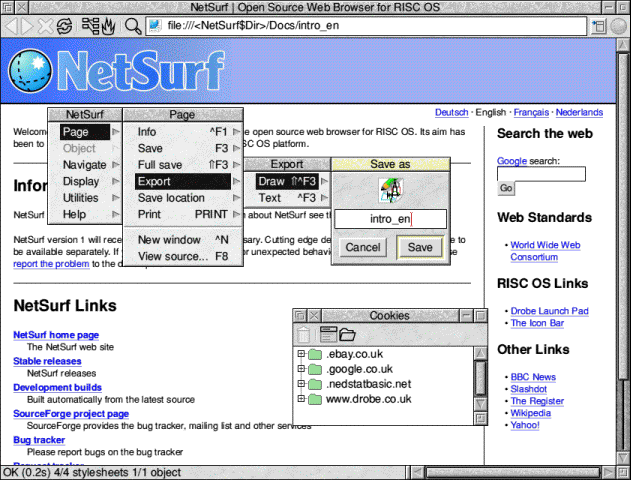The width and height of the screenshot is (631, 480).
Task: Click the open folder icon in Cookies toolbar
Action: [x=347, y=335]
